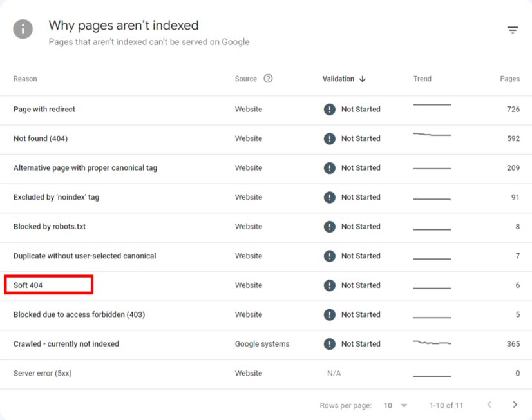Click the Validation sort arrow
This screenshot has width=532, height=420.
363,79
